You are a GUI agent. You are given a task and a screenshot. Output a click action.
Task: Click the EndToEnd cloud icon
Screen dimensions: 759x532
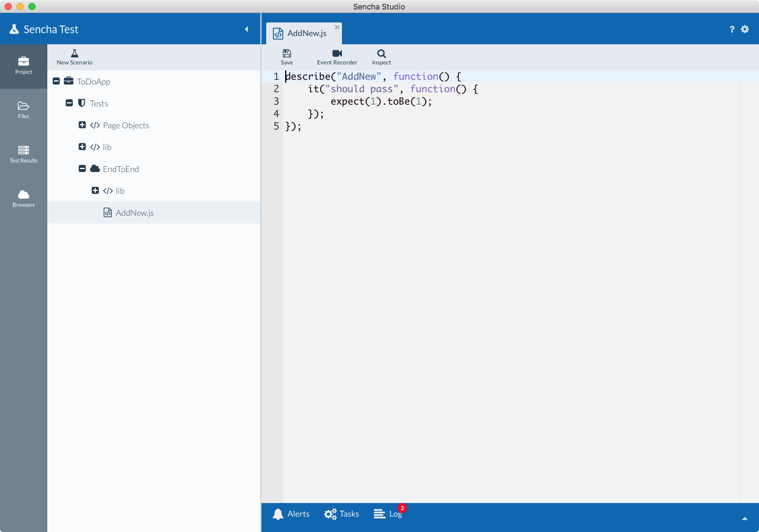point(95,169)
